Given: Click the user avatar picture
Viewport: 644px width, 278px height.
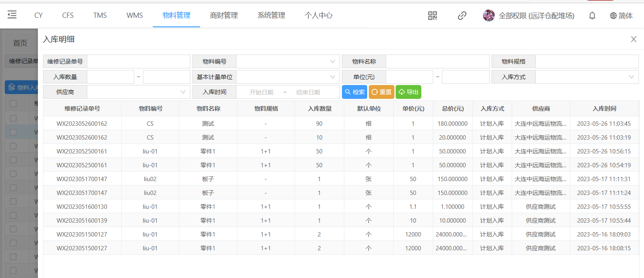Looking at the screenshot, I should (x=488, y=15).
